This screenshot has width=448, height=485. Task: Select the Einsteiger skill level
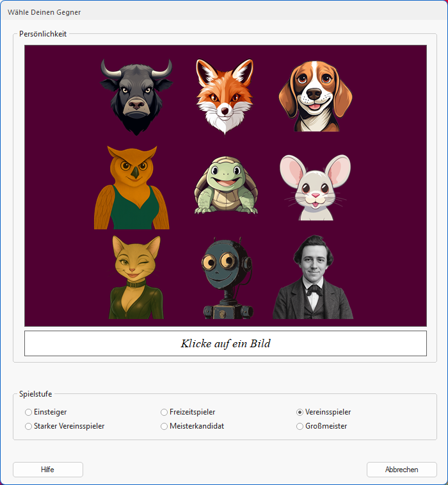28,412
